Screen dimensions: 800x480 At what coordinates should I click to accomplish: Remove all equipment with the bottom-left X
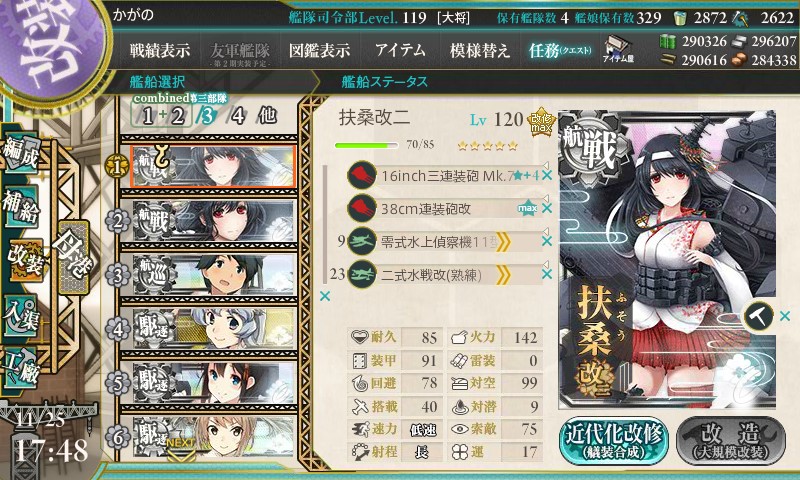pos(324,296)
